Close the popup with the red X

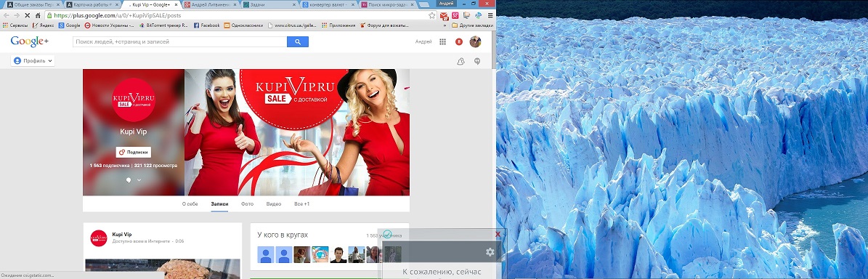coord(498,234)
